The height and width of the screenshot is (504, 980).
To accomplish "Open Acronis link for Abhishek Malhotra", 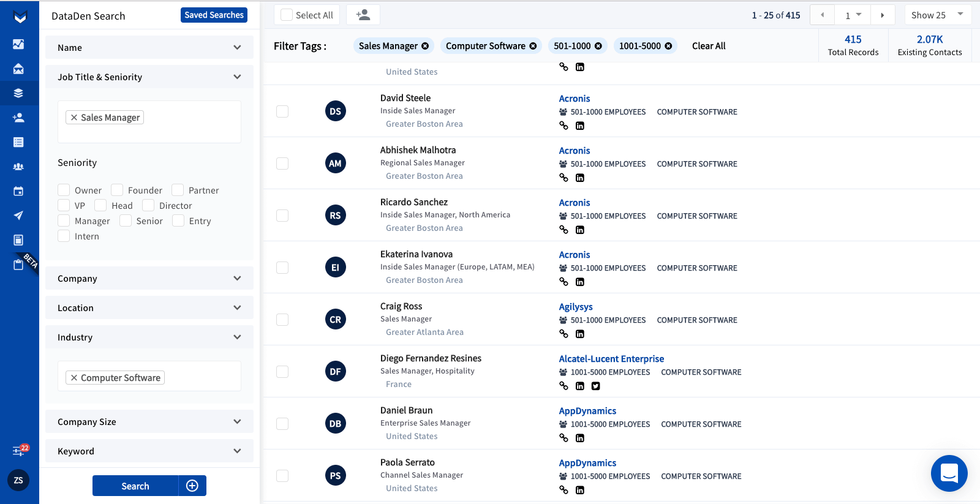I will click(575, 151).
